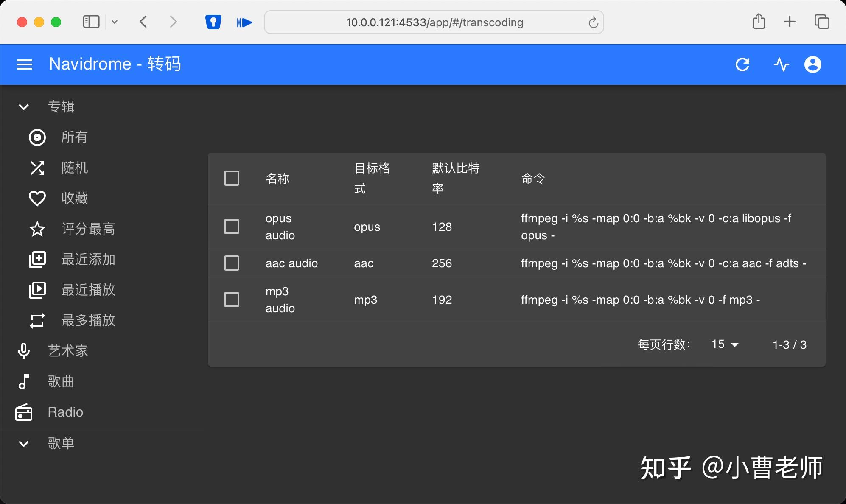Open the activity monitor icon
The image size is (846, 504).
tap(781, 64)
